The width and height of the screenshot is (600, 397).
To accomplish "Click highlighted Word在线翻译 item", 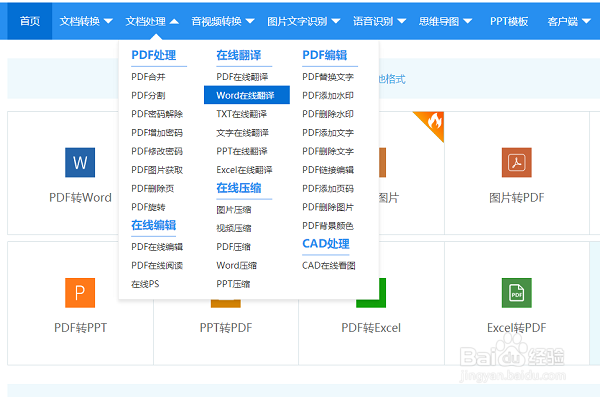I will pyautogui.click(x=247, y=95).
